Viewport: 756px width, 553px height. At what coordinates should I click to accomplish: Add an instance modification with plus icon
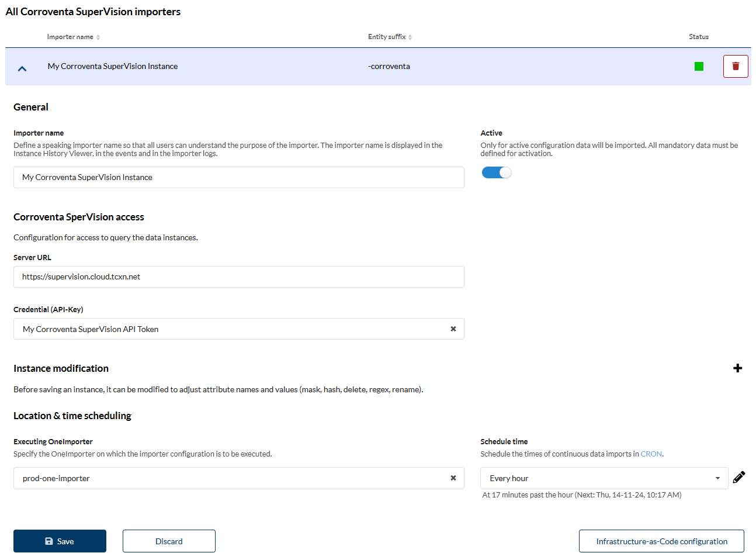(738, 368)
